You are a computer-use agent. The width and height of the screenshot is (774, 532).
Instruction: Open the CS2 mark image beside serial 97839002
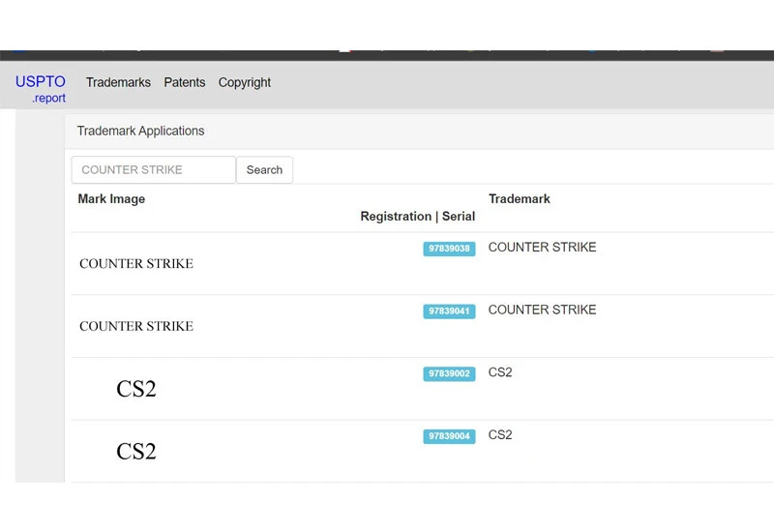(136, 389)
